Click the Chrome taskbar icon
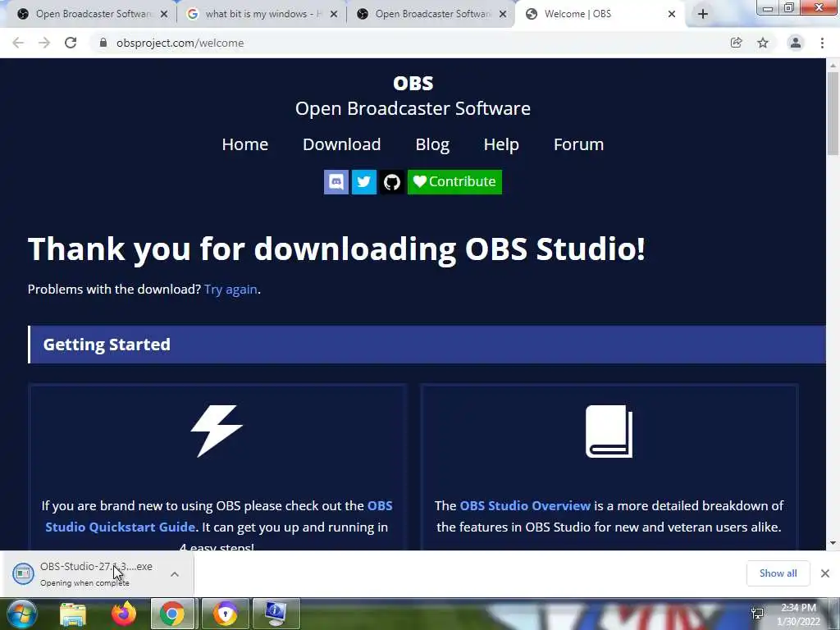840x630 pixels. coord(172,614)
